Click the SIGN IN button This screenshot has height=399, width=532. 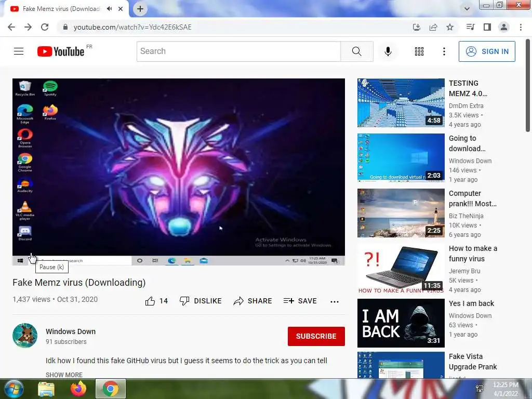[487, 51]
